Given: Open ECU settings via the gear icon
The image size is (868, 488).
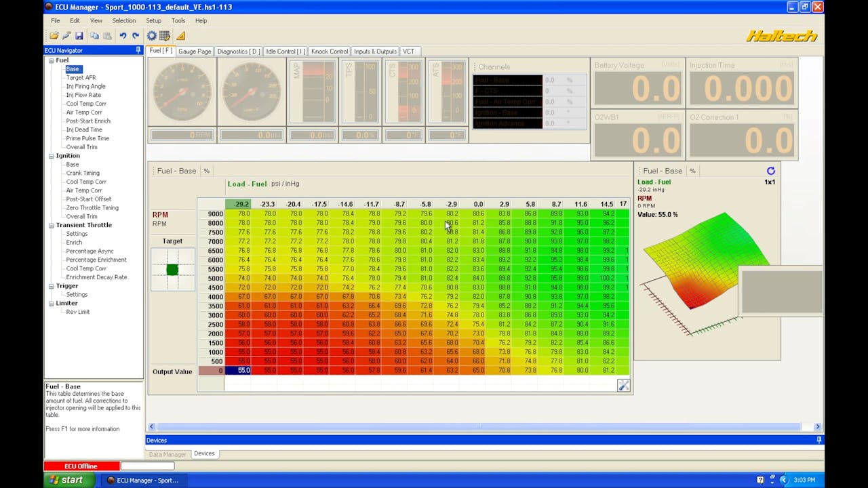Looking at the screenshot, I should coord(152,35).
